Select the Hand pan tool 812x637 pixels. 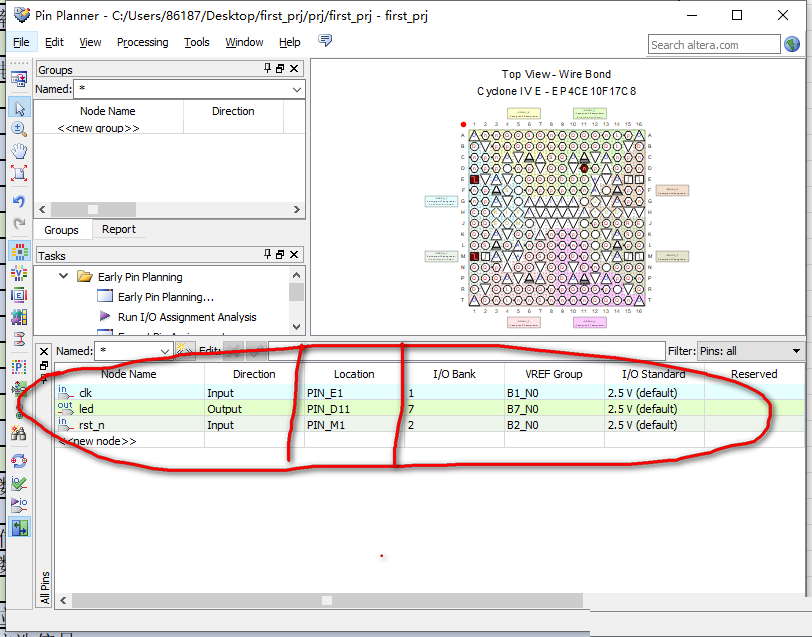pos(19,151)
